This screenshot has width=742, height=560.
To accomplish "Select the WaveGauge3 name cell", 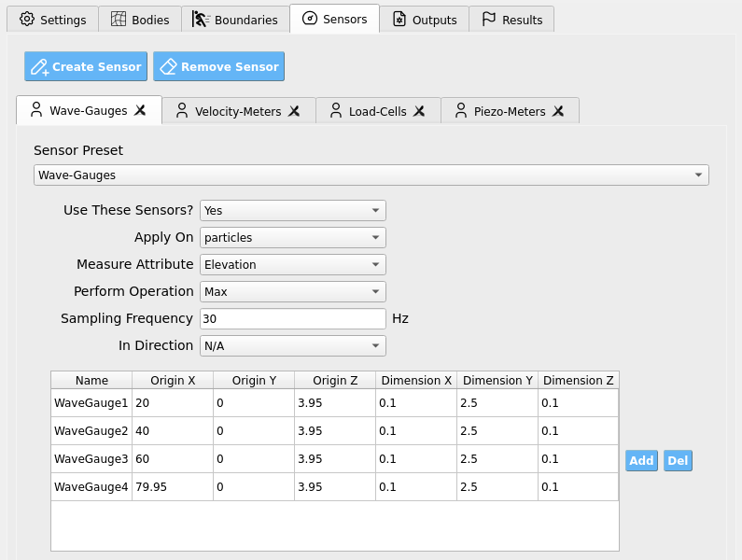I will coord(91,458).
